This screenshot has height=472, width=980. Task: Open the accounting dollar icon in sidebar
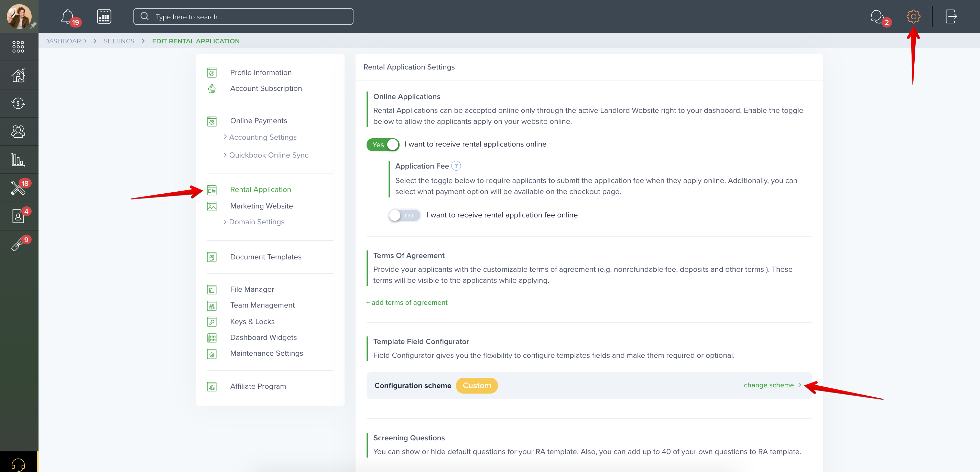pos(18,103)
